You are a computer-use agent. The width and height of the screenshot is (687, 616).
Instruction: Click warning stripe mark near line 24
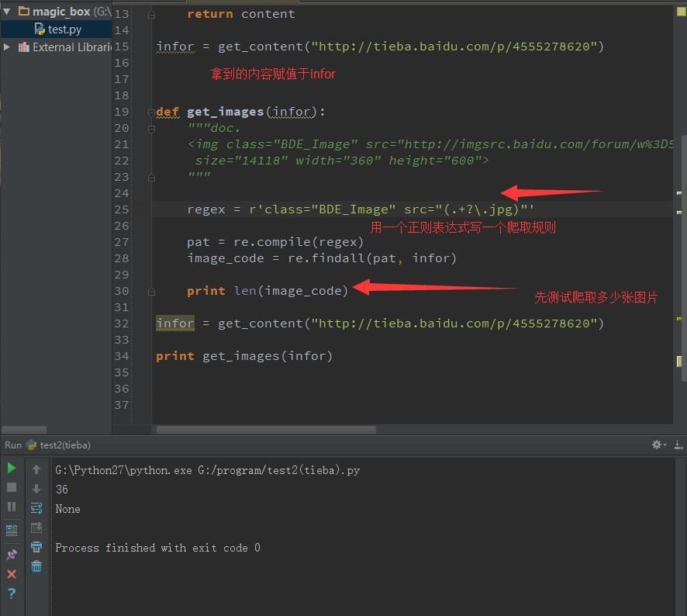[679, 193]
